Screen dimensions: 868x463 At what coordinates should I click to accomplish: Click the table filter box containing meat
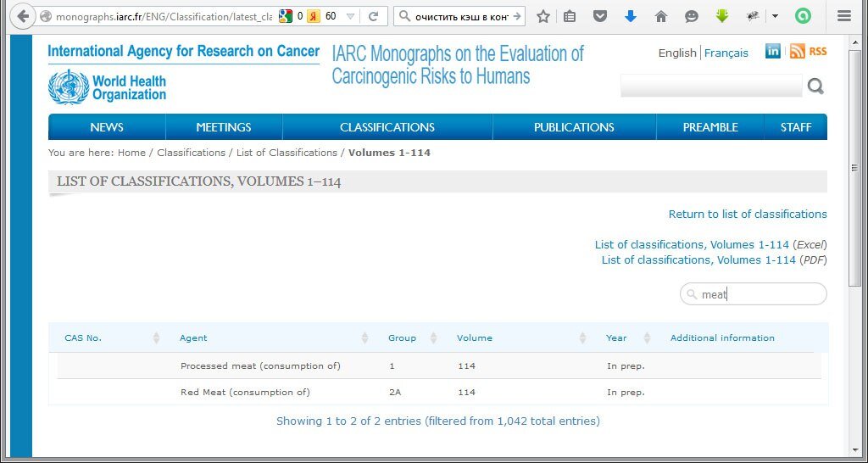[x=754, y=294]
